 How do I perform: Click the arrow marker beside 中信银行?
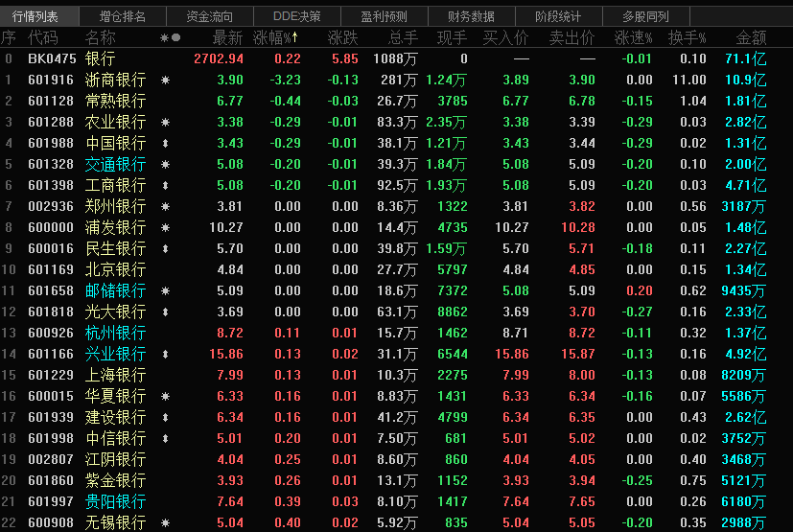pyautogui.click(x=165, y=438)
